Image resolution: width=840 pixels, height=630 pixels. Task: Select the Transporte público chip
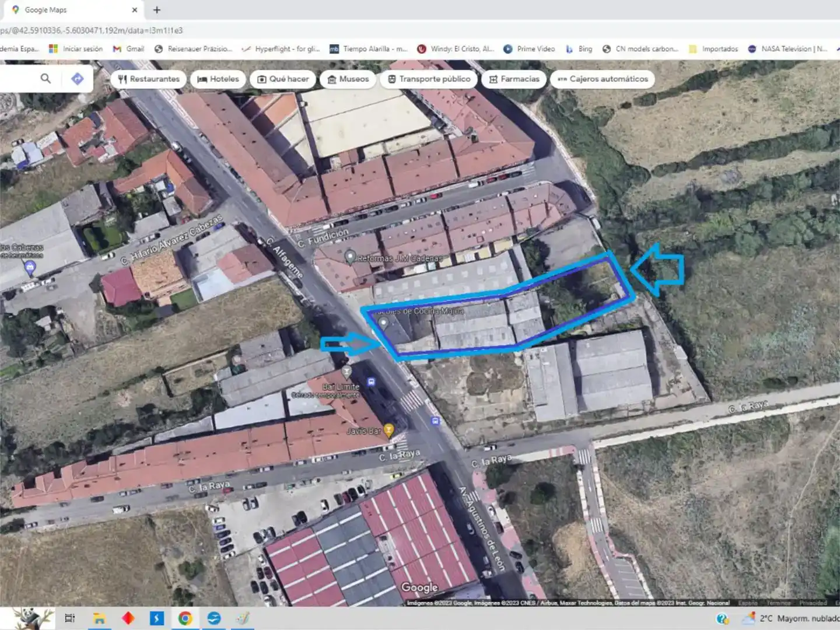point(429,79)
